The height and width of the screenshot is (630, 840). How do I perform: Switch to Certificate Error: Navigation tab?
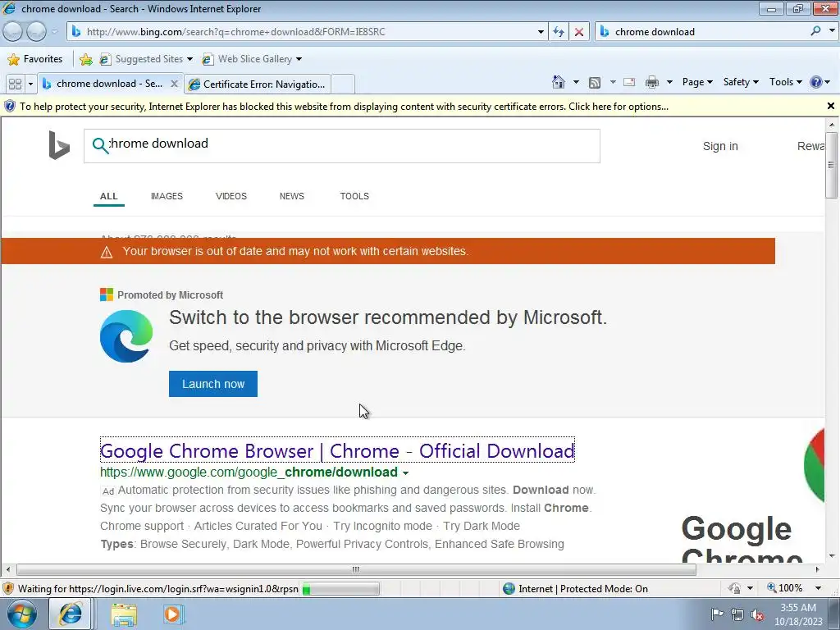point(258,84)
